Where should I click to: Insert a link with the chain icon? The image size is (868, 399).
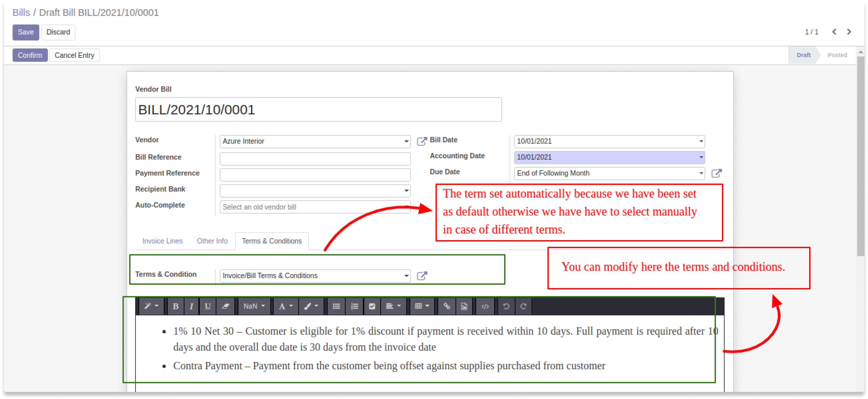pos(447,306)
